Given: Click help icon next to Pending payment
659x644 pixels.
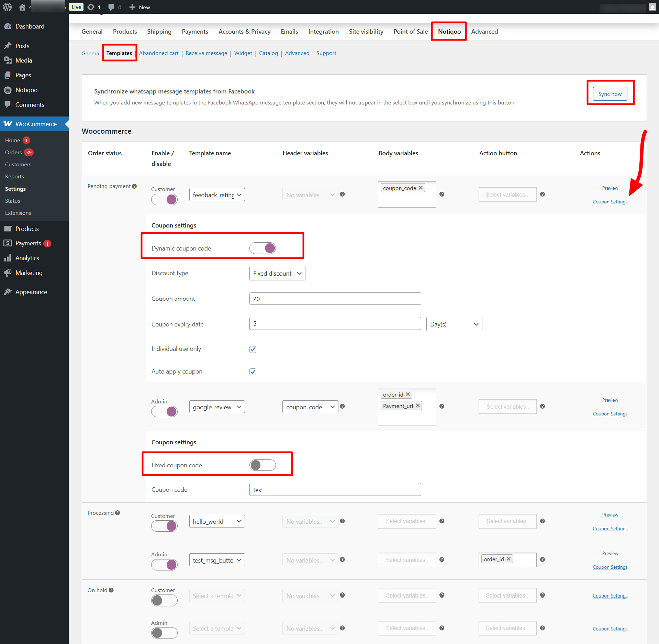Looking at the screenshot, I should coord(134,186).
